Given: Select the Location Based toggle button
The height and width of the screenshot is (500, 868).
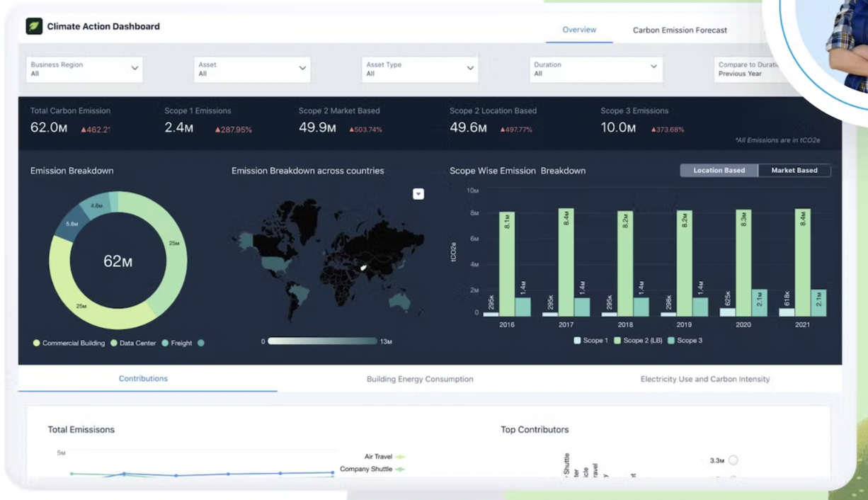Looking at the screenshot, I should (719, 170).
